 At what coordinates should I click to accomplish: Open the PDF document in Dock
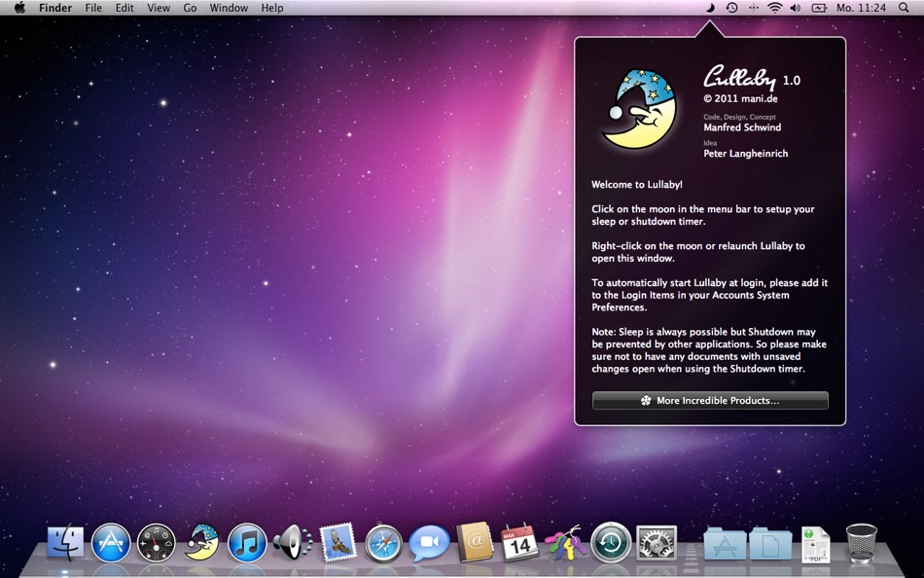(x=816, y=544)
